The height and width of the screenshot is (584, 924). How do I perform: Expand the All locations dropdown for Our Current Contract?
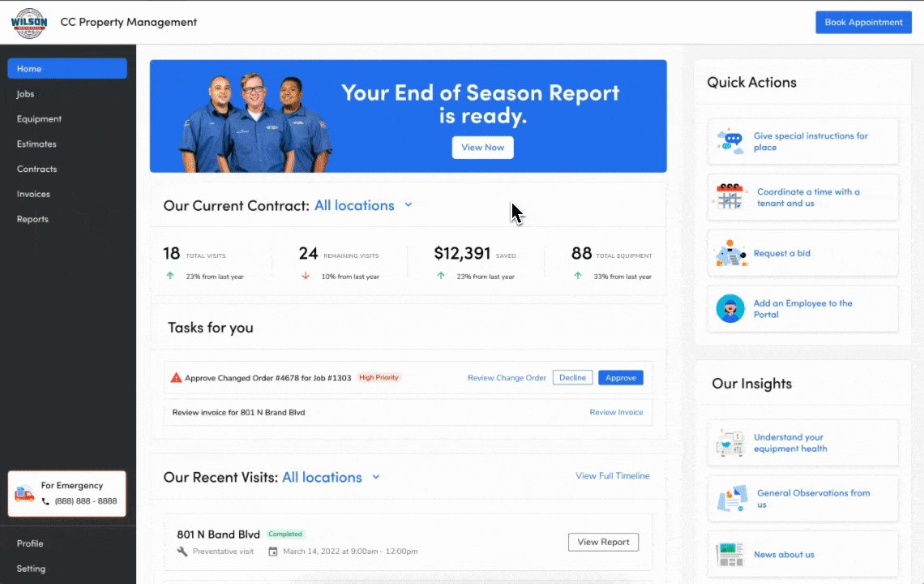tap(409, 205)
